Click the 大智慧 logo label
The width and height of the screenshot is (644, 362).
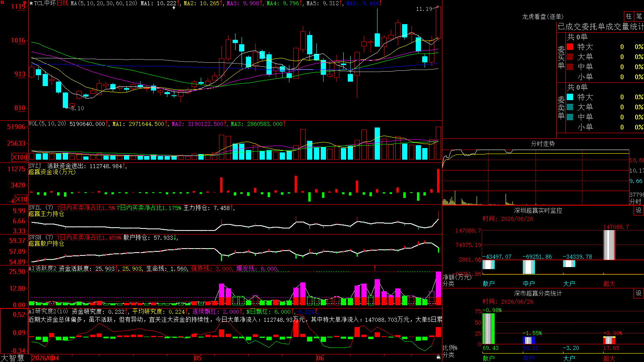pyautogui.click(x=12, y=358)
